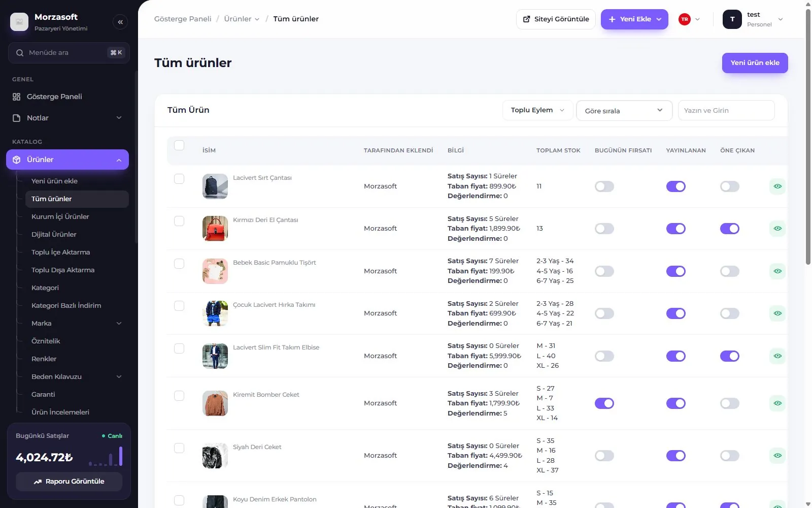Image resolution: width=812 pixels, height=508 pixels.
Task: Click Raporu Görüntüle button
Action: [69, 482]
